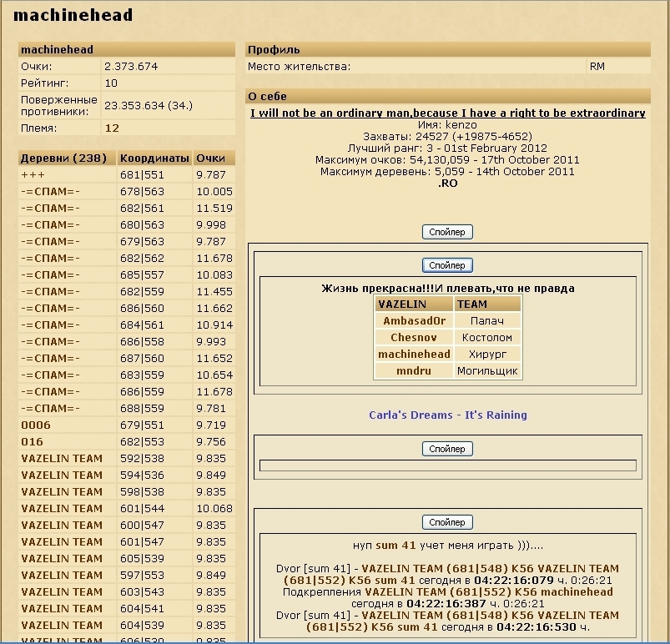Expand the first Спойлер below the .RO text
Screen dimensions: 670x644
coord(447,232)
